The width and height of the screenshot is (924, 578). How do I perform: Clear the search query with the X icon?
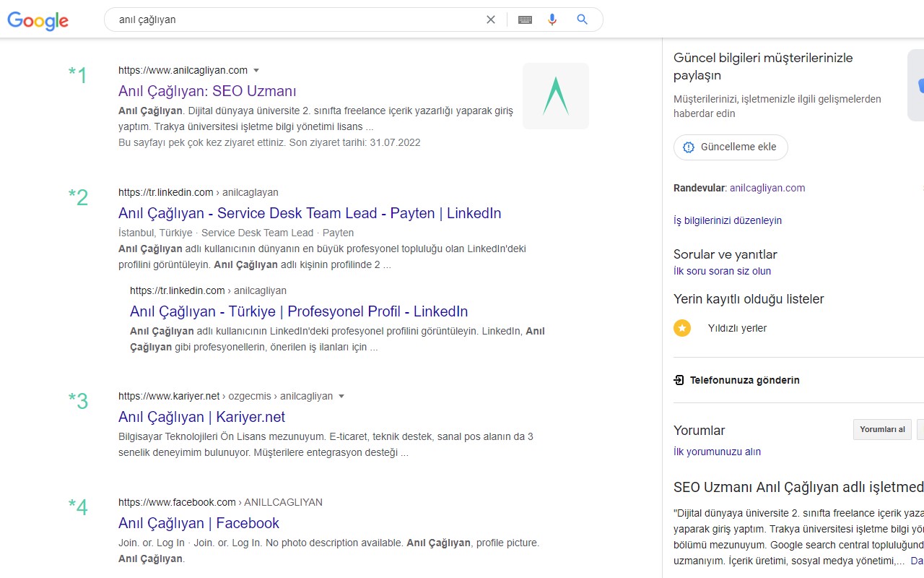pos(491,20)
